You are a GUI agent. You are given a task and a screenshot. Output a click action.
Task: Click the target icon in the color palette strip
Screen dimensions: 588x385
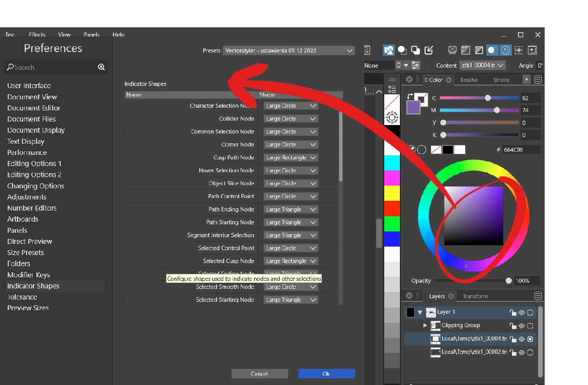[x=391, y=118]
